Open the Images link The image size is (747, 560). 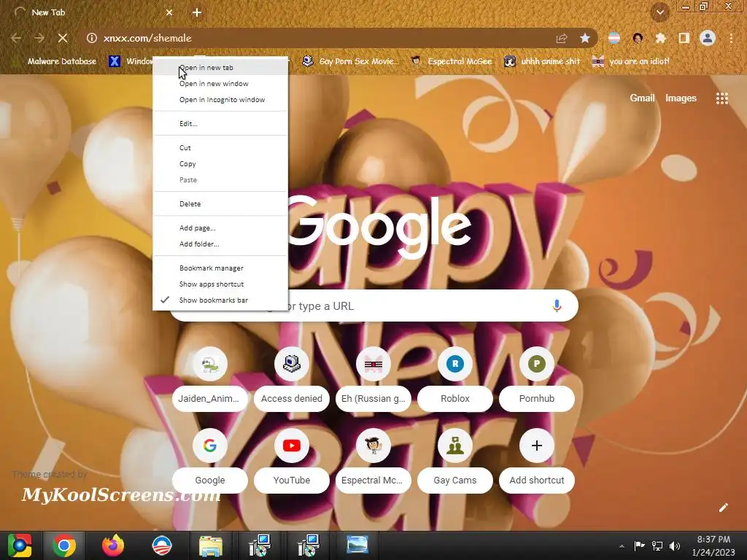pyautogui.click(x=681, y=98)
